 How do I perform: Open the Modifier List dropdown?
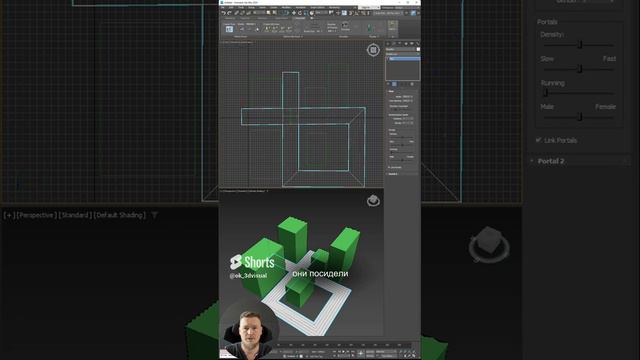402,54
